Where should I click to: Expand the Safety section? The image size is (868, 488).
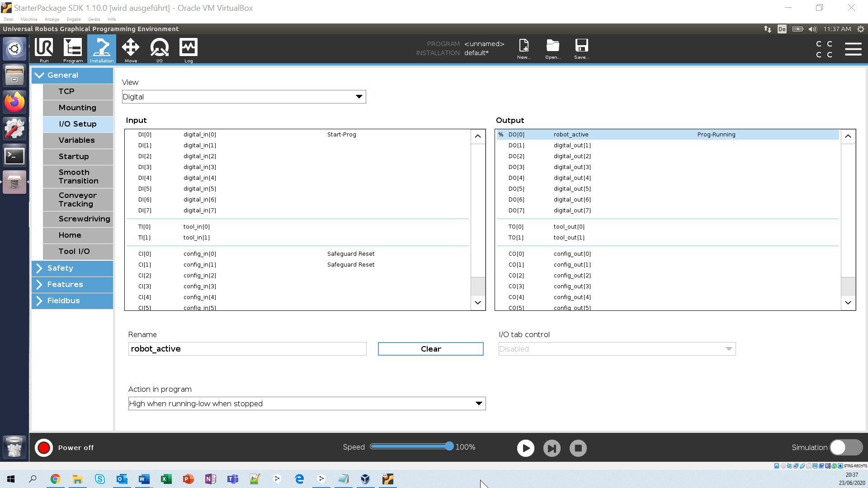click(72, 268)
